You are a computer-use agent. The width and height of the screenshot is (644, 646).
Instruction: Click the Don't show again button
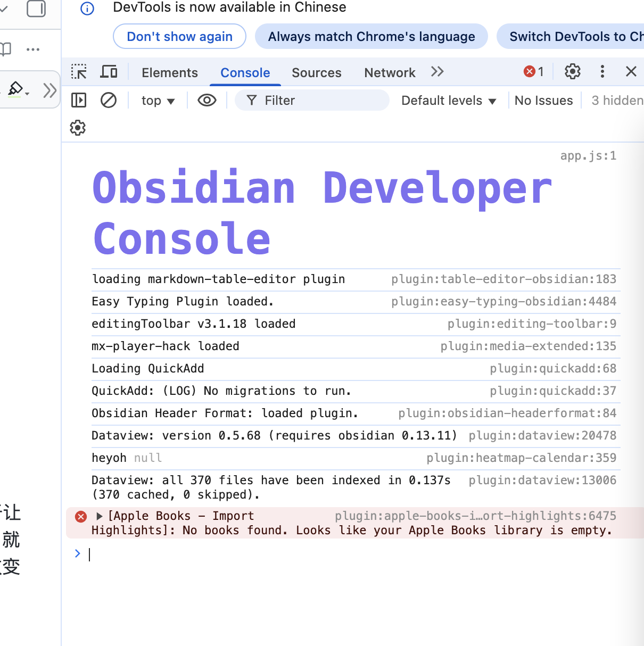179,37
